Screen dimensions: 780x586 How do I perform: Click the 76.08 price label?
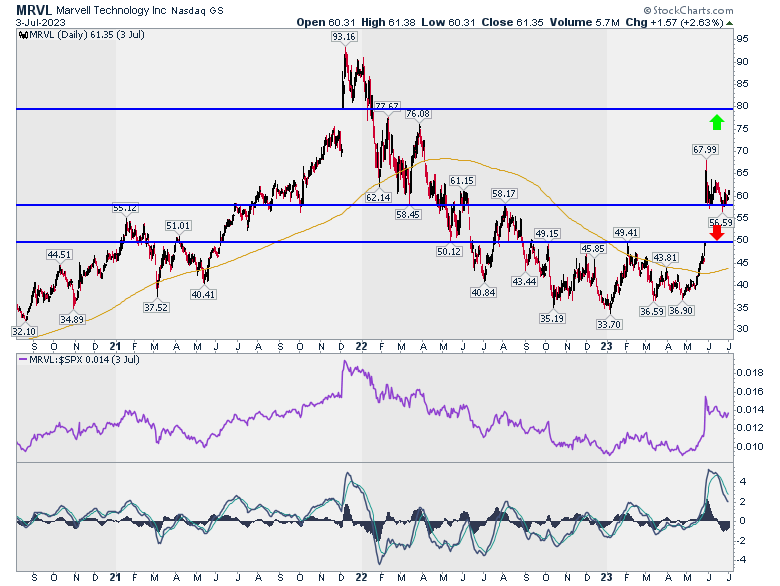coord(418,114)
